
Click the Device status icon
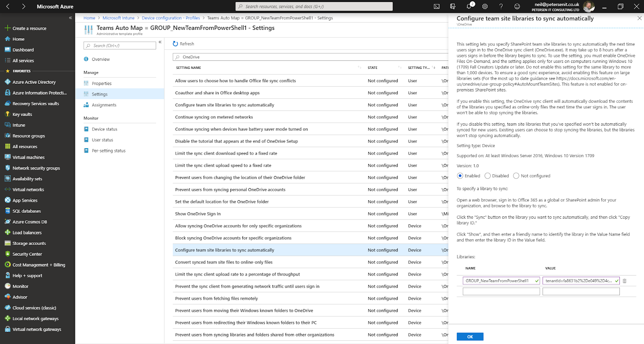86,129
